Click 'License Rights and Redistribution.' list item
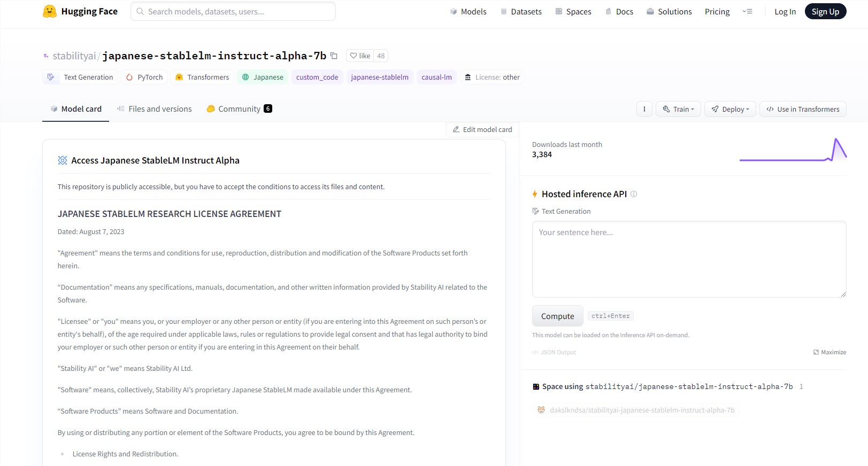 pos(125,454)
